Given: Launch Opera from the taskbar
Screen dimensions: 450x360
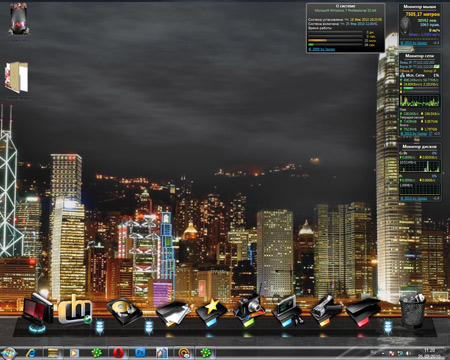Looking at the screenshot, I should [x=118, y=353].
